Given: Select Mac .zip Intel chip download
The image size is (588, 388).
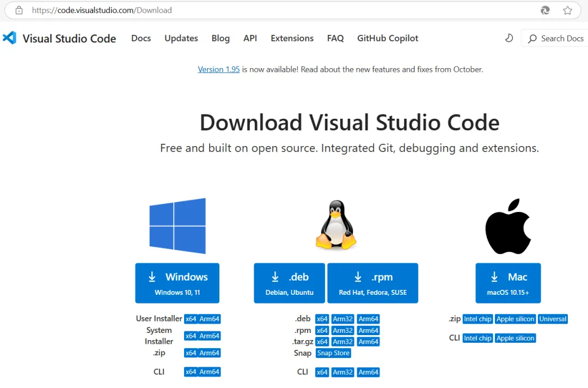Looking at the screenshot, I should [477, 319].
